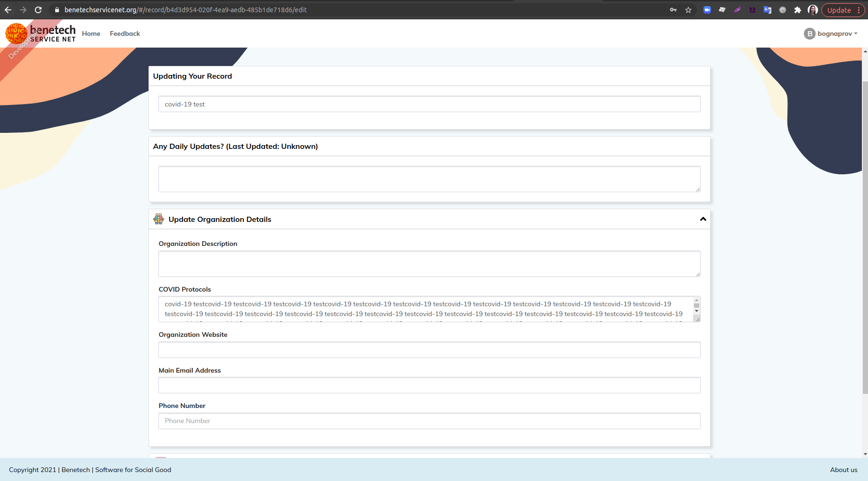Open the bognaprov account dropdown
868x481 pixels.
(831, 33)
